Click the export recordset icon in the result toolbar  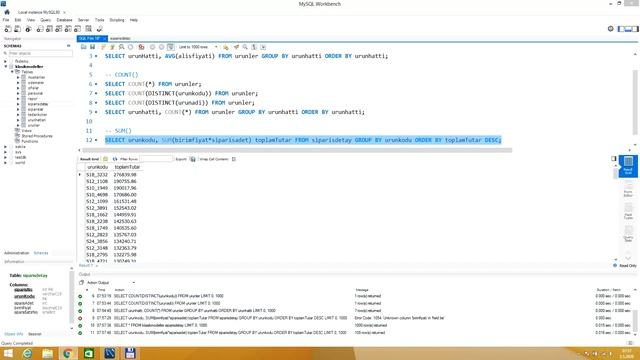[x=193, y=159]
